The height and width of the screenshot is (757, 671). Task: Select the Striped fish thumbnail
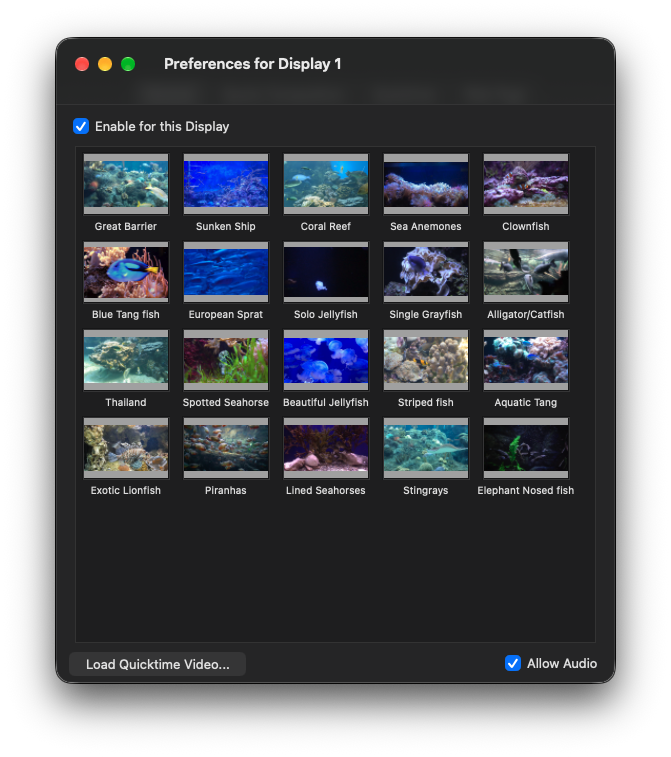point(426,360)
